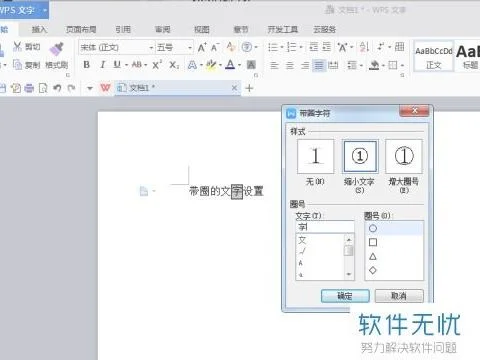
Task: Open the 审阅 ribbon tab
Action: click(162, 30)
